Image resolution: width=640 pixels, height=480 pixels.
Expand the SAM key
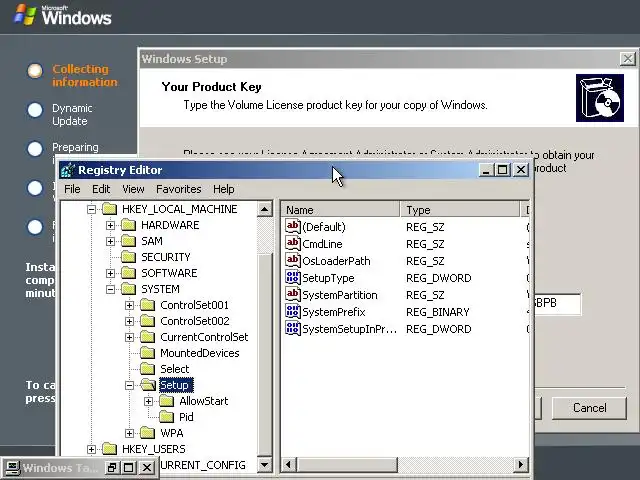coord(110,241)
